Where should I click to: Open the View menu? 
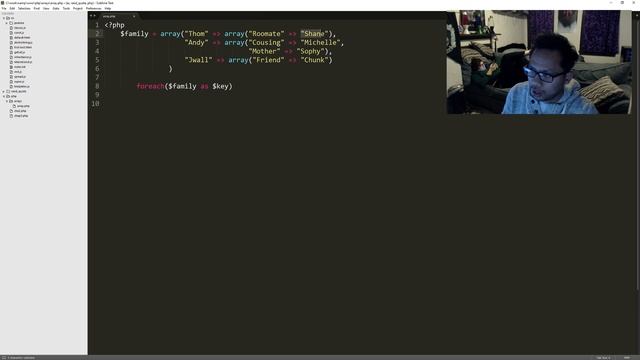click(46, 8)
